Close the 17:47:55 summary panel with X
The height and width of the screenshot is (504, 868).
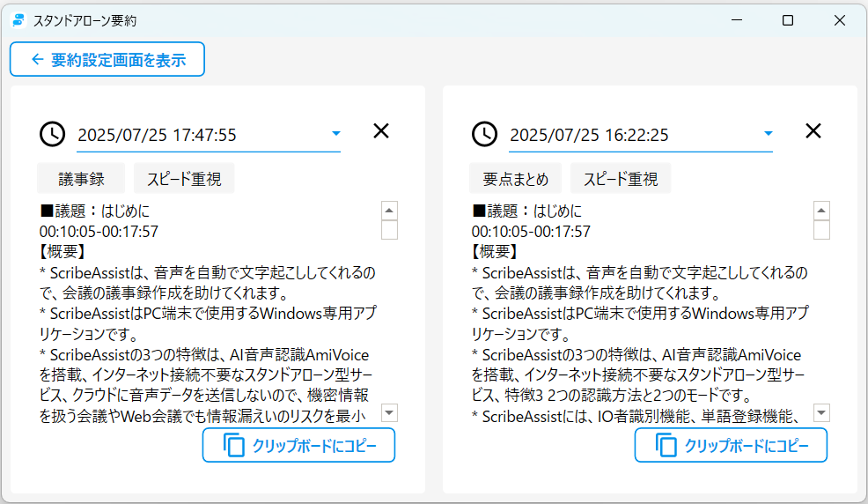[380, 131]
